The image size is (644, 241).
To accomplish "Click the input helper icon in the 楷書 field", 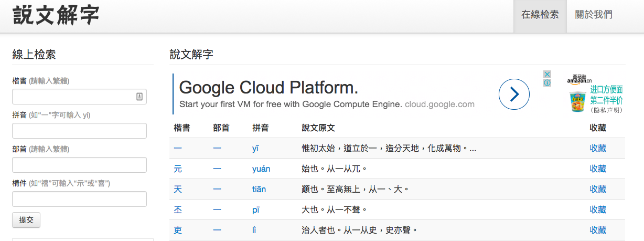I will (x=139, y=97).
